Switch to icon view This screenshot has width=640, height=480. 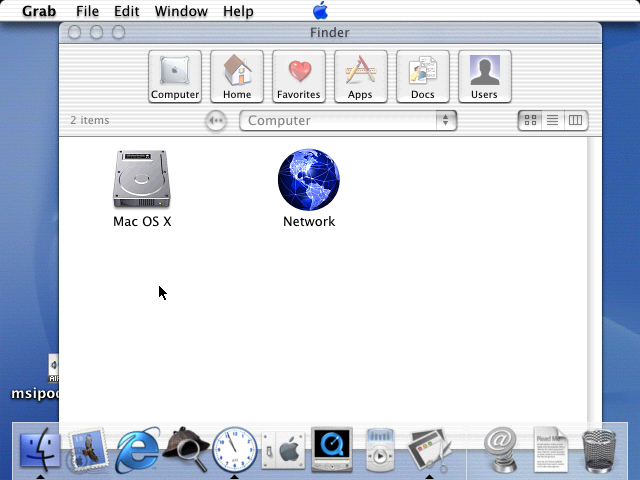(530, 120)
